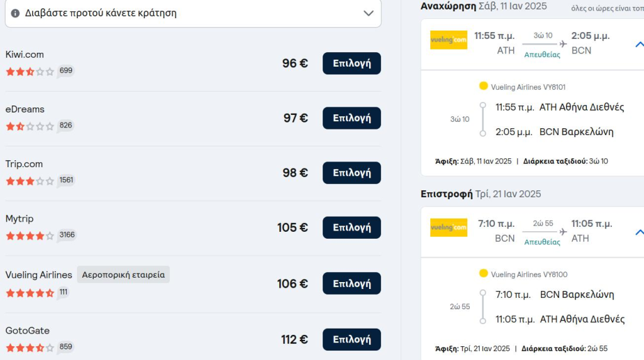Image resolution: width=644 pixels, height=360 pixels.
Task: Select the Vueling Airlines 106 € offer
Action: (352, 283)
